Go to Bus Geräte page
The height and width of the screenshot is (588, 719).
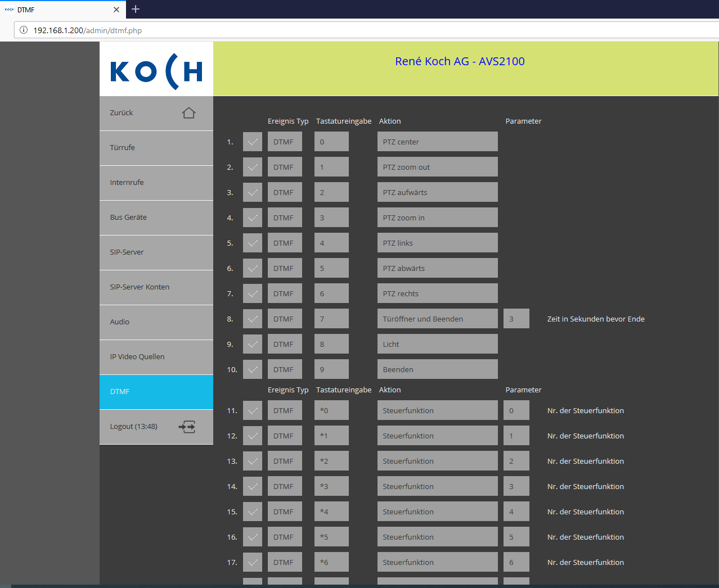pyautogui.click(x=156, y=218)
